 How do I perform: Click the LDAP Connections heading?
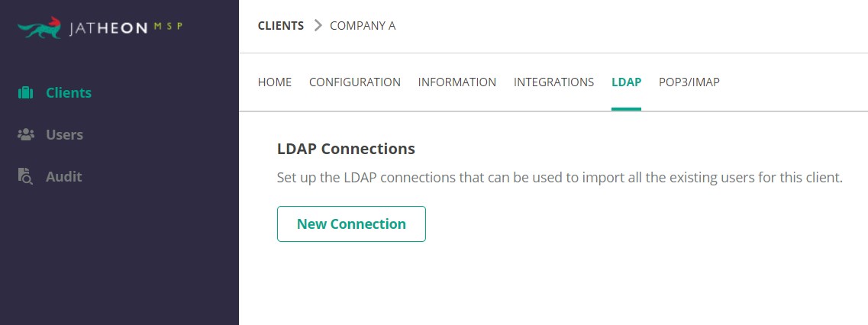coord(346,149)
